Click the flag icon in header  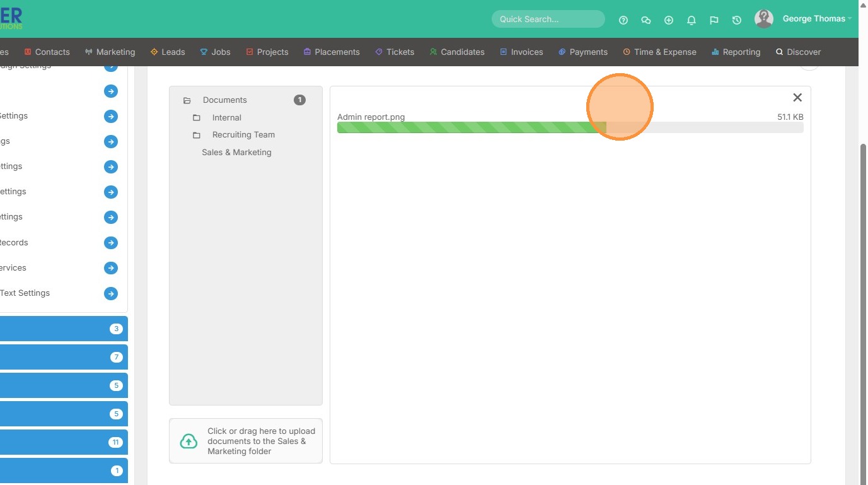coord(714,20)
